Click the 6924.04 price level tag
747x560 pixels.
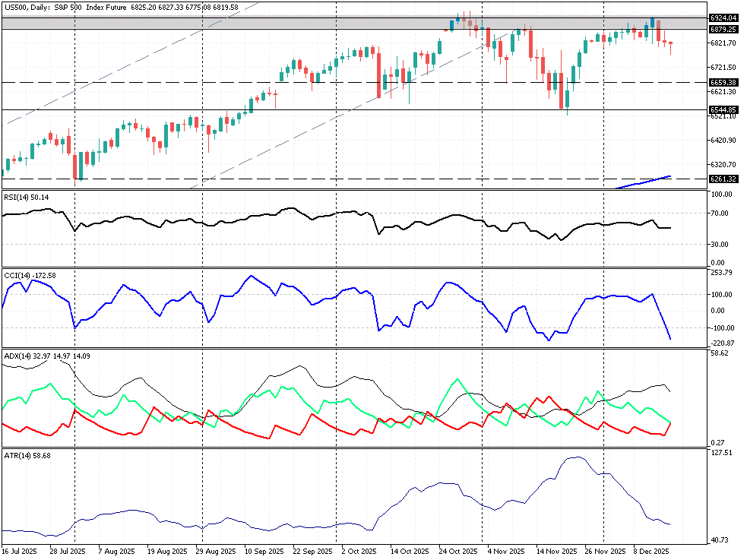tap(723, 17)
